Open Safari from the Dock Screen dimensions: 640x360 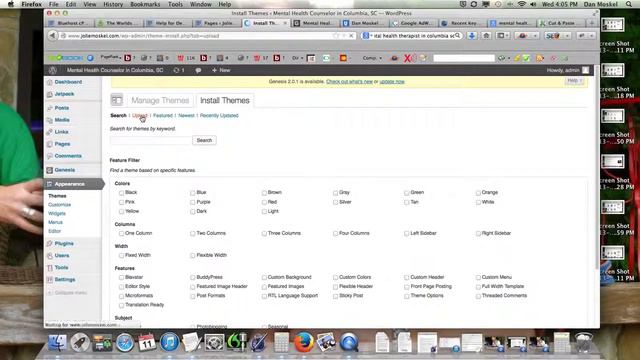click(125, 342)
